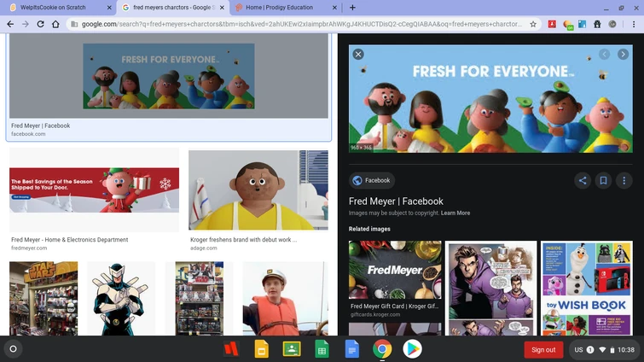Screen dimensions: 644x362
Task: Open the browser home page icon
Action: pyautogui.click(x=55, y=24)
